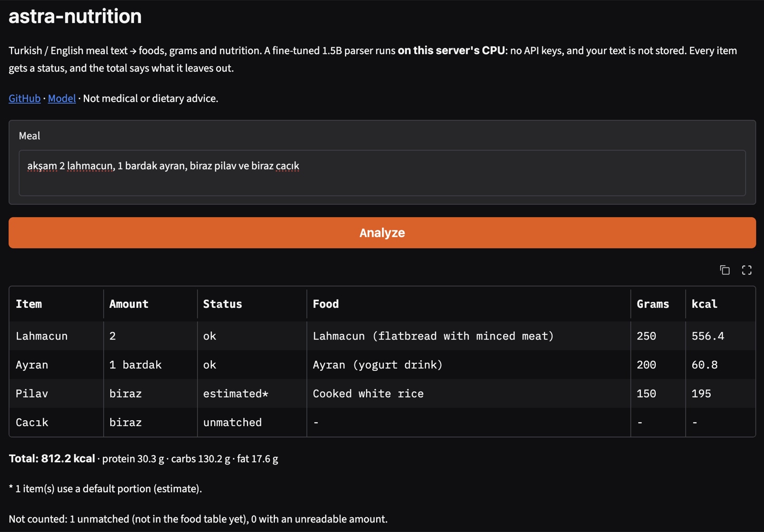This screenshot has width=764, height=532.
Task: Click the kcal column header
Action: (720, 304)
